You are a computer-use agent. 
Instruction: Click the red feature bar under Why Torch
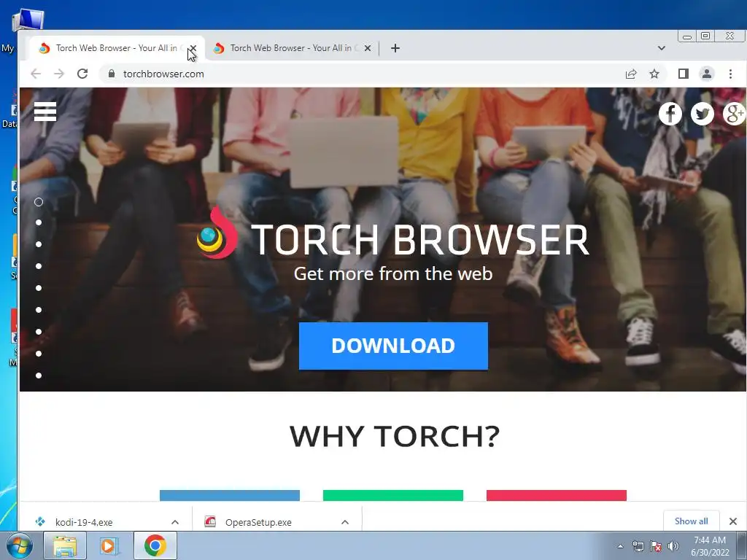click(x=557, y=495)
